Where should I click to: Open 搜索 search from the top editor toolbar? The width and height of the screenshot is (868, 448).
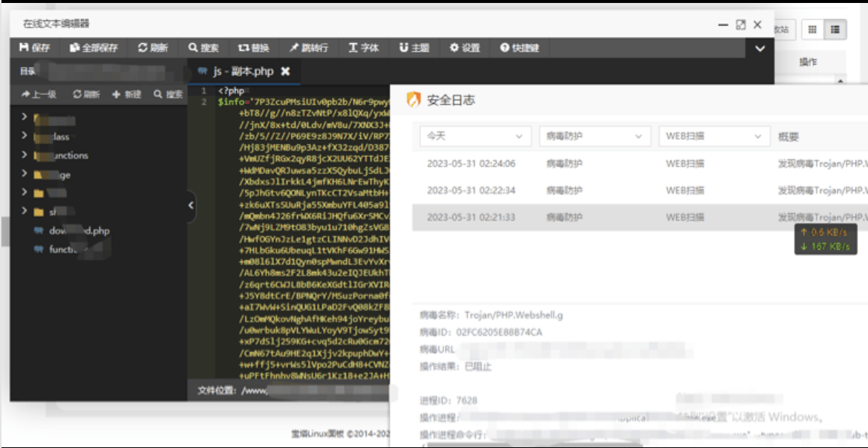point(203,48)
